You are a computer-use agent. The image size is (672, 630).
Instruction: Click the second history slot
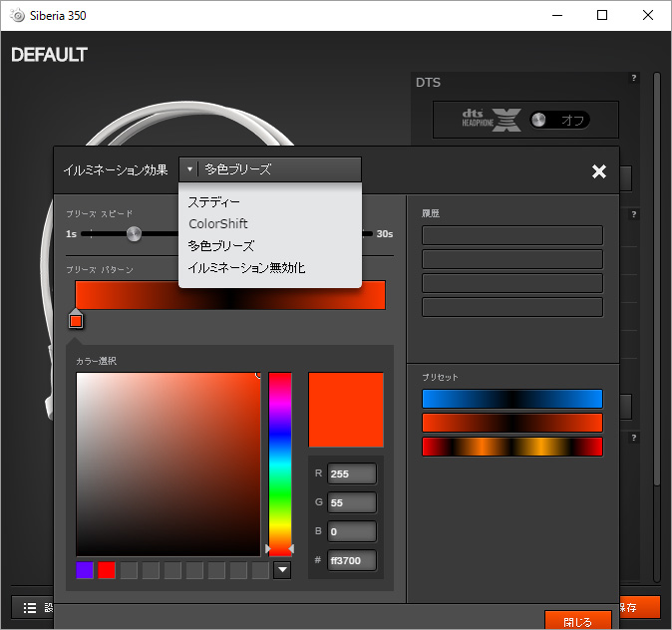point(512,259)
